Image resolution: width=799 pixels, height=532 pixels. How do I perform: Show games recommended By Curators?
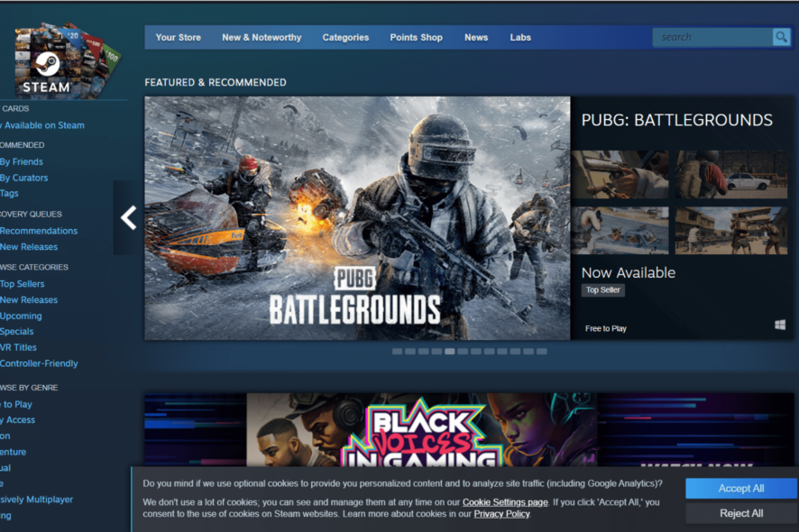point(24,178)
